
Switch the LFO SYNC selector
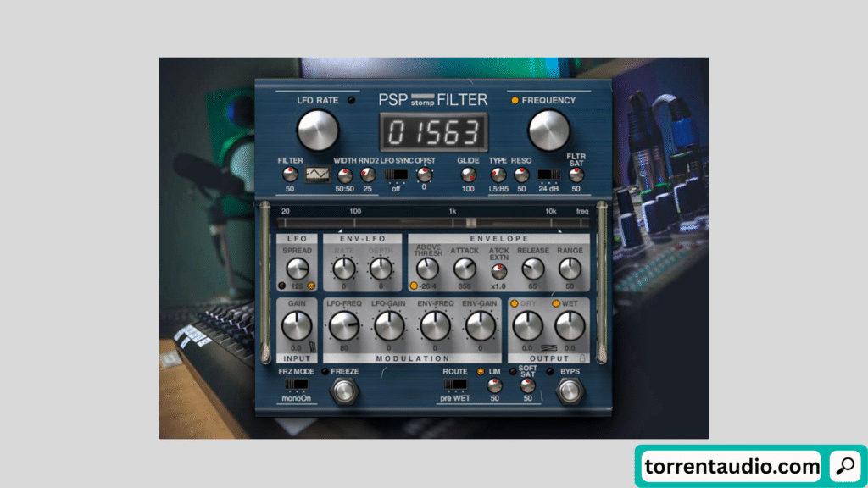pyautogui.click(x=395, y=175)
